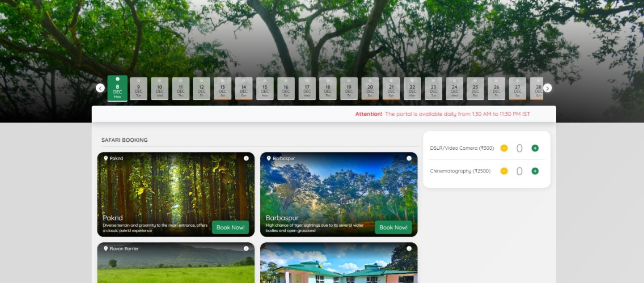
Task: Increase DSLR/Video Camera count with plus
Action: [535, 148]
